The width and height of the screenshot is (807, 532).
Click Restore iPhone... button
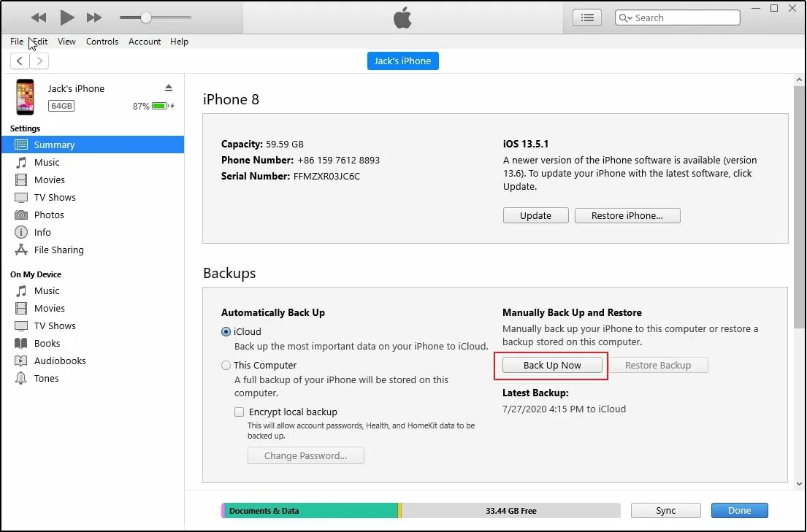[627, 215]
